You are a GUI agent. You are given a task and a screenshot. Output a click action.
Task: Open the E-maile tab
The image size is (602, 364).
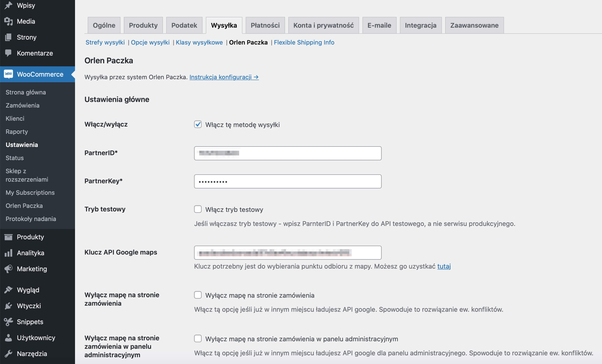(379, 25)
